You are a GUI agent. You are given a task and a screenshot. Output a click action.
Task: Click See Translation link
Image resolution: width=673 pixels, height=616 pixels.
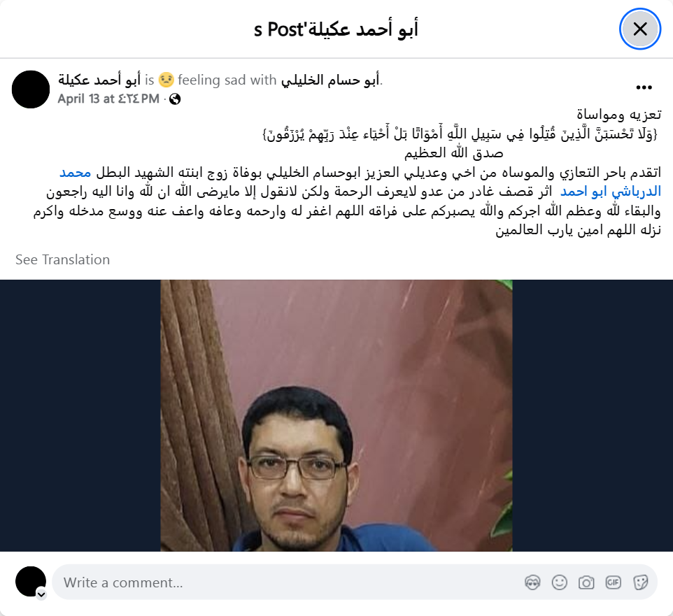(63, 259)
